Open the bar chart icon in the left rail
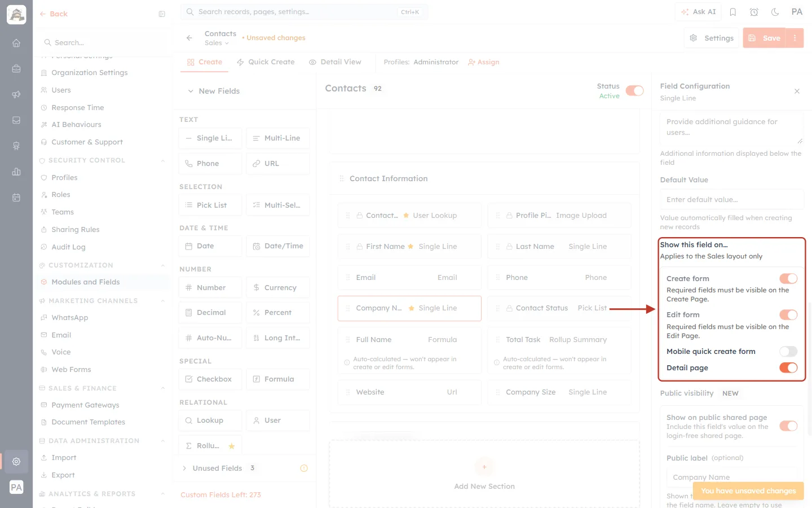Image resolution: width=812 pixels, height=508 pixels. (16, 172)
